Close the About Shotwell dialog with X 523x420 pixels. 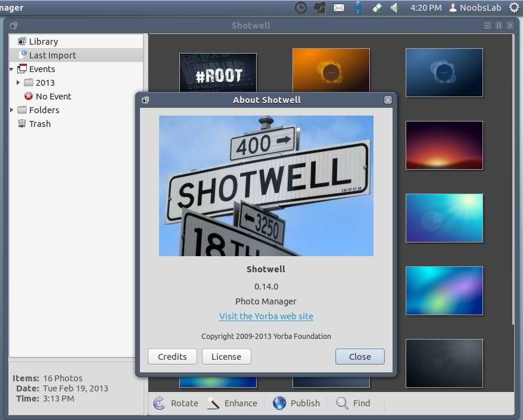tap(388, 99)
